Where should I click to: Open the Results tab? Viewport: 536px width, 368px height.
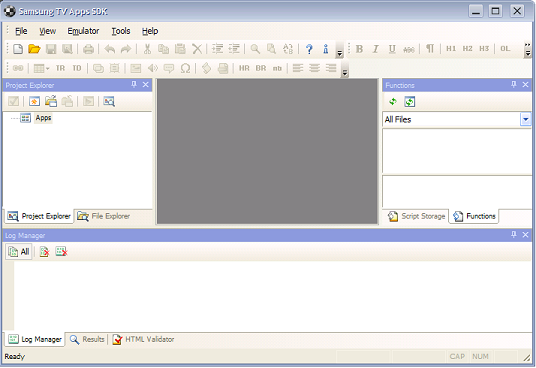[87, 339]
